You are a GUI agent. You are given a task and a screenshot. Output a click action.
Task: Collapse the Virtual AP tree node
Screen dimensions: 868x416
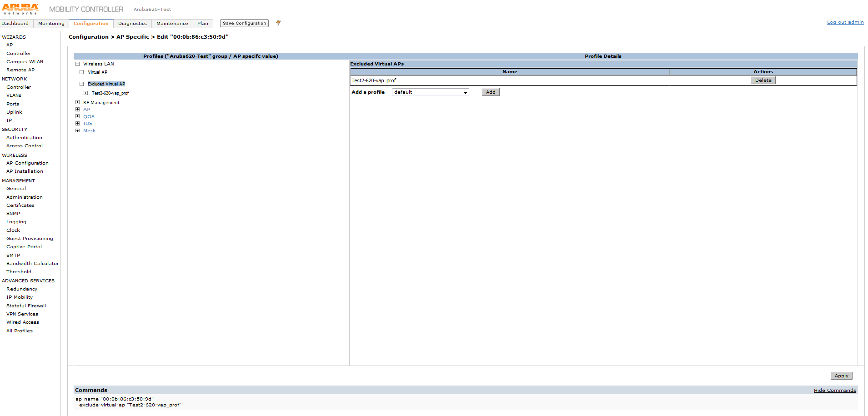[x=82, y=72]
